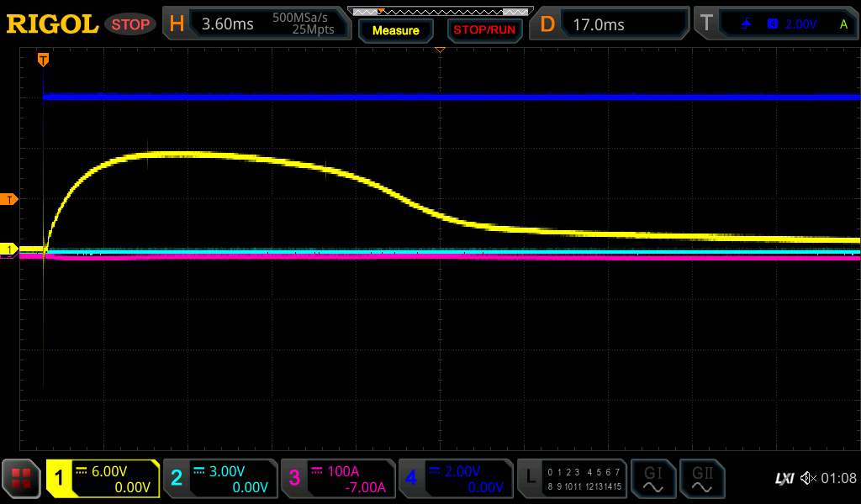Open the function navigation menu icon
The image size is (861, 504).
click(21, 479)
